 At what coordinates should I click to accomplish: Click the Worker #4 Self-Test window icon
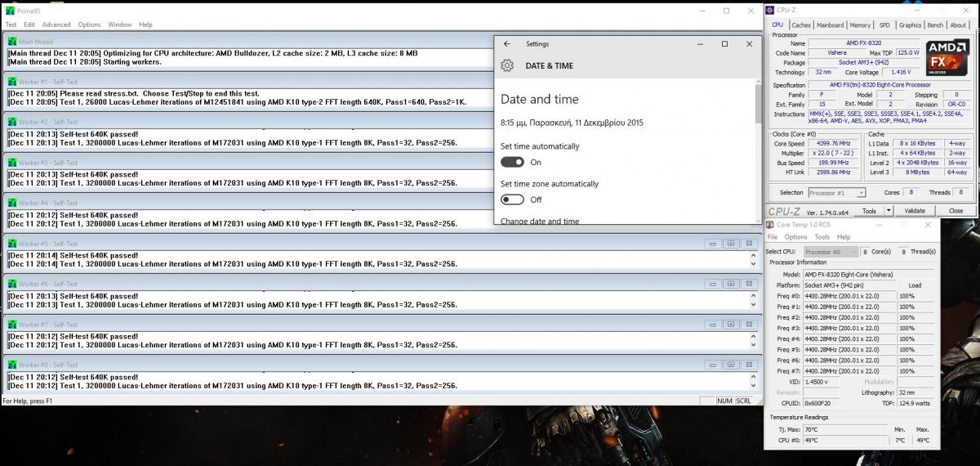pos(12,203)
